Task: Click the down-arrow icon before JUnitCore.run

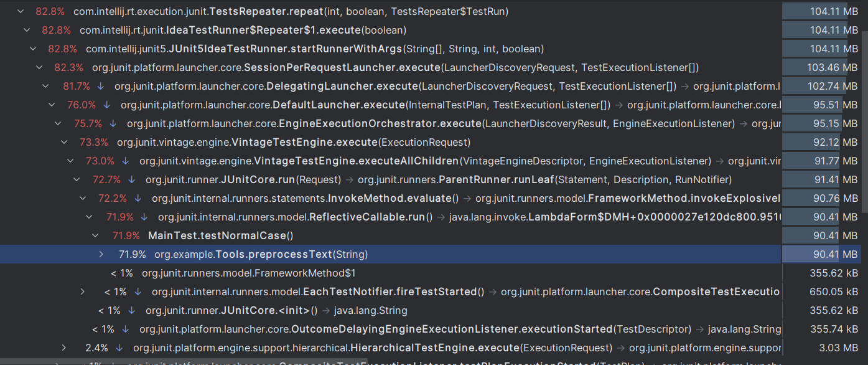Action: coord(131,179)
